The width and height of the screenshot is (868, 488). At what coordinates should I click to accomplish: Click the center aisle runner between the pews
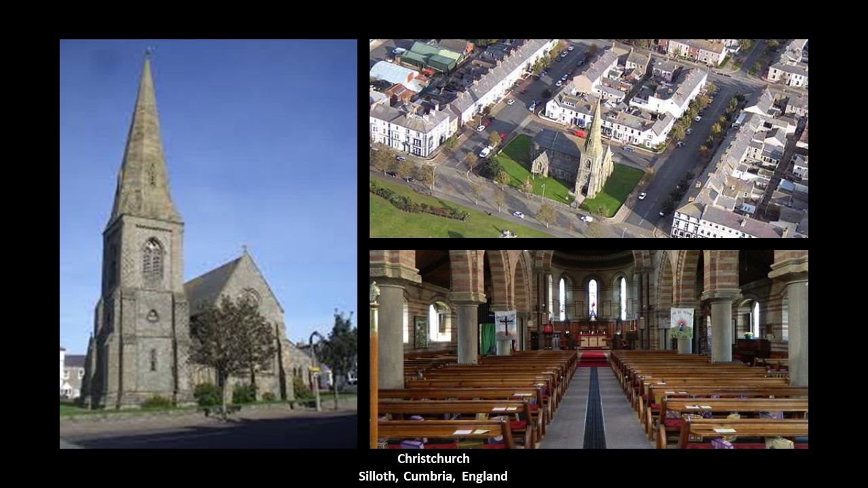coord(594,413)
